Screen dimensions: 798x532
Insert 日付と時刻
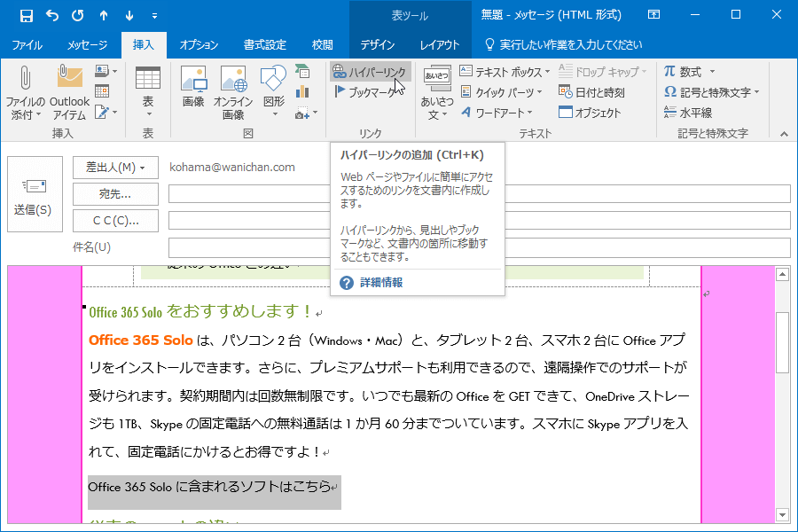(x=591, y=92)
